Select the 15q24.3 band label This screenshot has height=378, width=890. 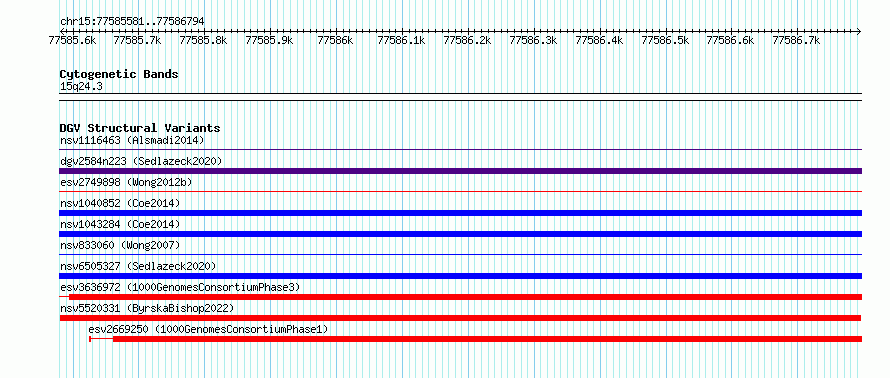81,87
